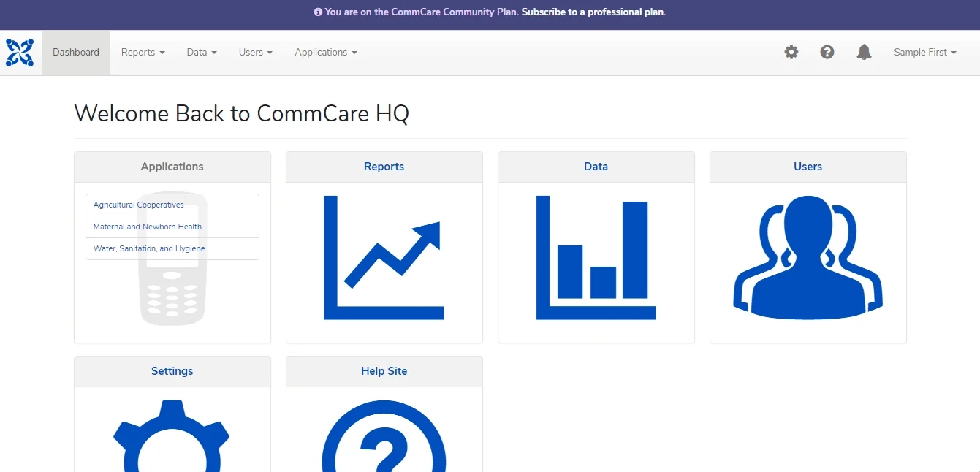This screenshot has height=472, width=980.
Task: Click the Help Site tile heading
Action: tap(384, 371)
